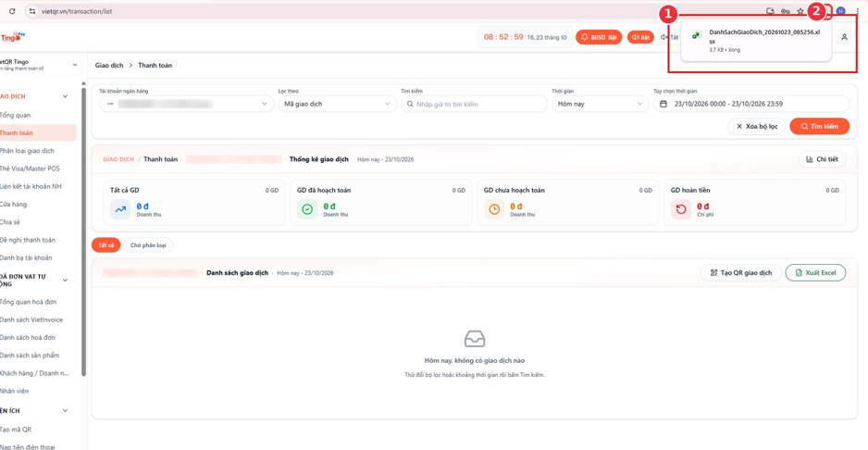Viewport: 868px width, 450px height.
Task: Open Tạo mã QR sidebar item
Action: point(16,430)
